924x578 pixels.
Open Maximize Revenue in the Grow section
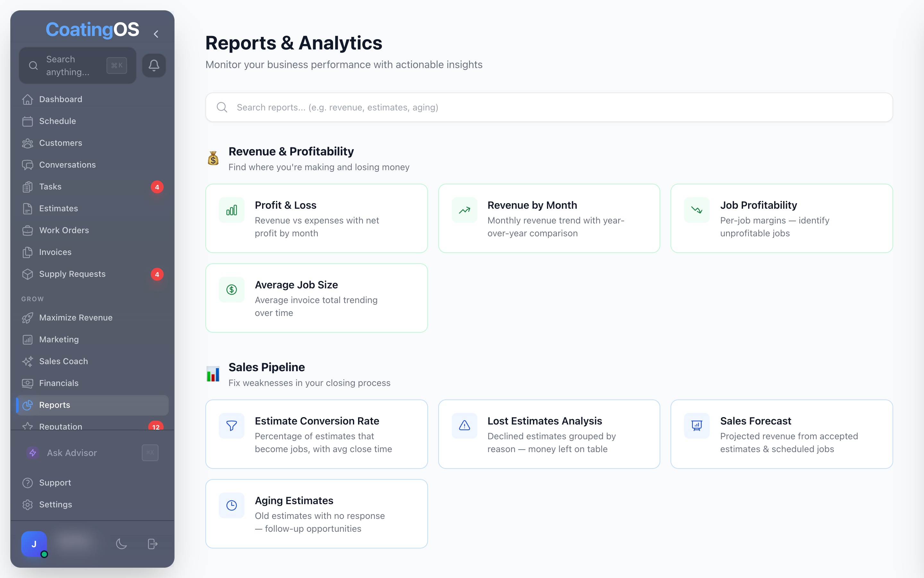coord(92,318)
